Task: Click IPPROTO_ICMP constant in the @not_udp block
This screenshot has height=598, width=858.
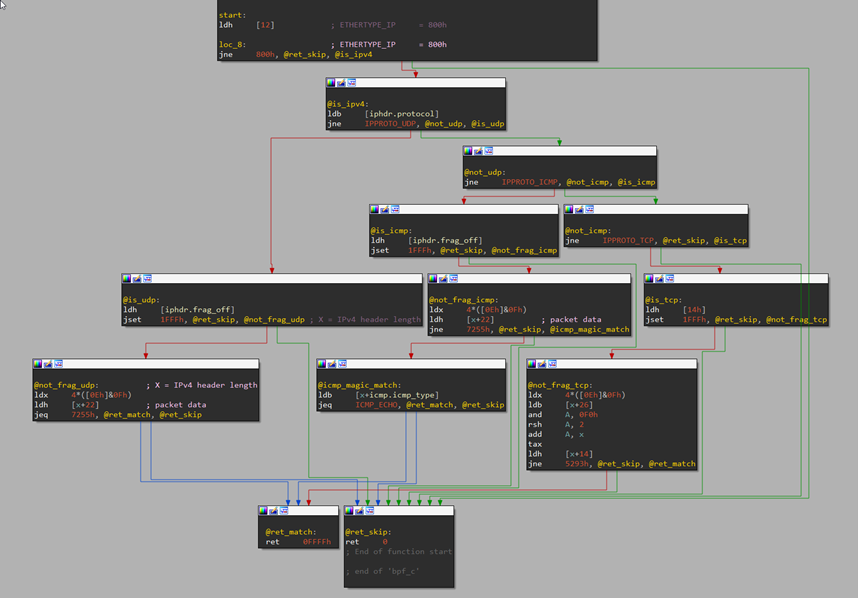Action: click(531, 182)
